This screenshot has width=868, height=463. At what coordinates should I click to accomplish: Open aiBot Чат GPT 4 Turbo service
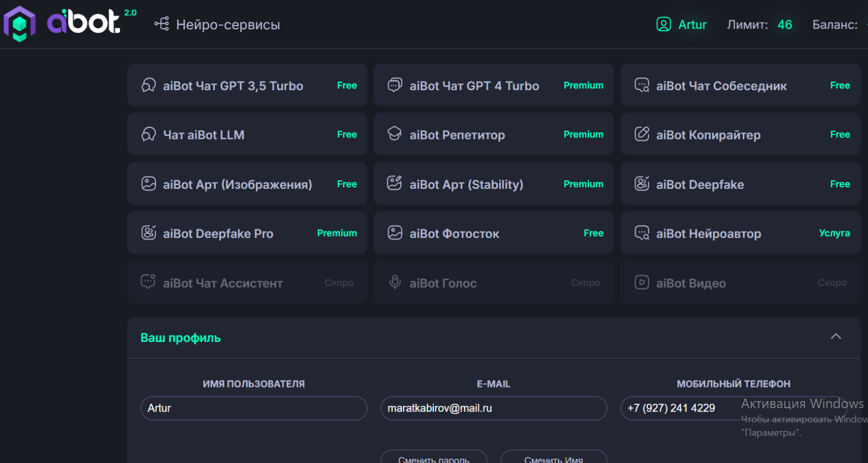click(494, 85)
